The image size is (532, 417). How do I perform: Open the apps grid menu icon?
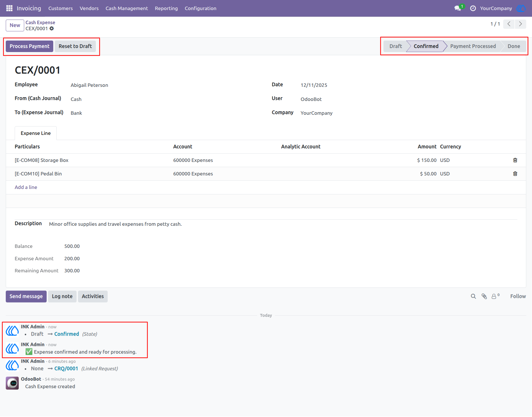(x=9, y=8)
